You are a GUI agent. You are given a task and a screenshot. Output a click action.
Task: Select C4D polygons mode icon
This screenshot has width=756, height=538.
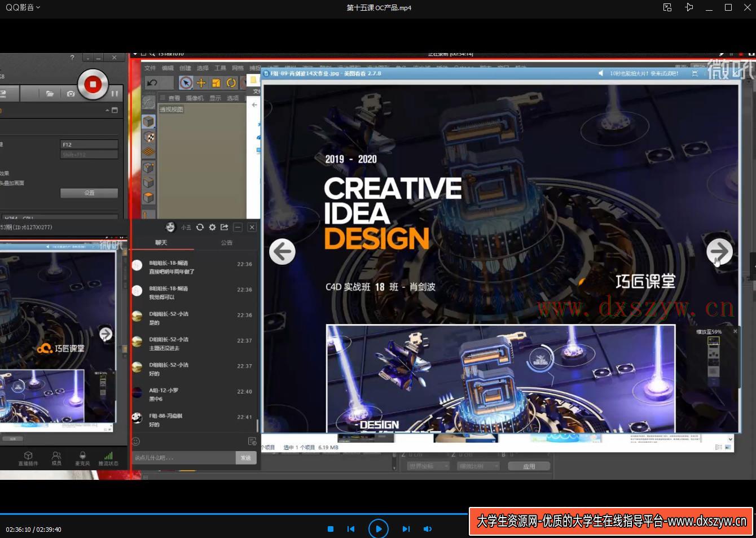point(148,198)
